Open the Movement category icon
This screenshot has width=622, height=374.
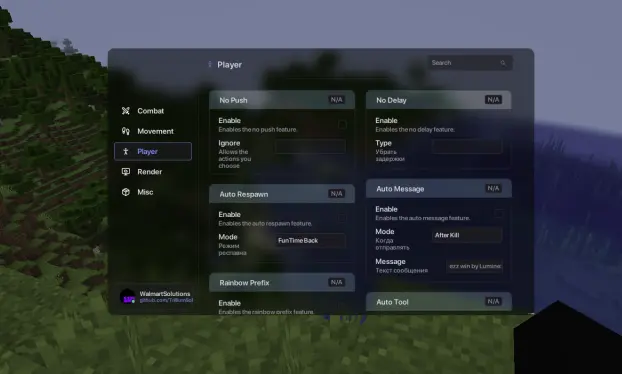coord(126,131)
